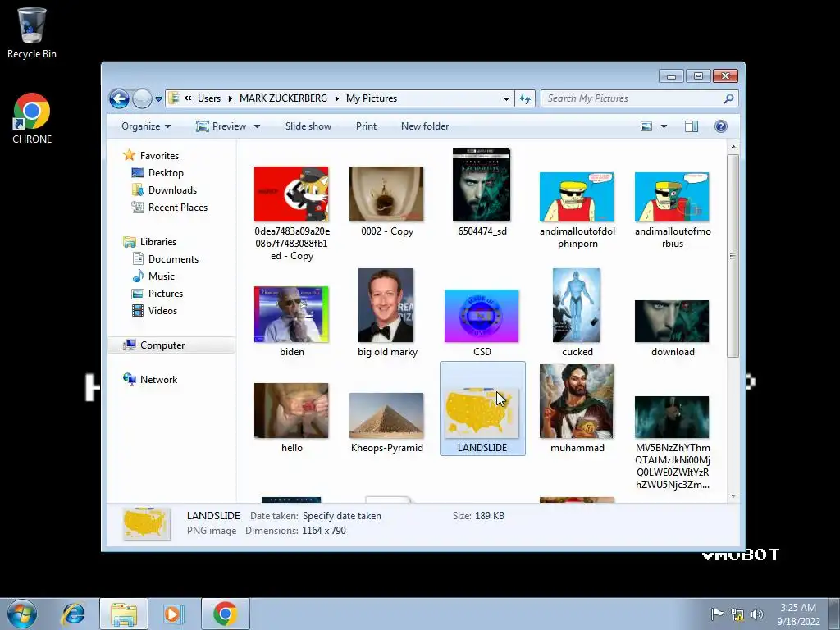Select the biden image file
840x630 pixels.
point(291,314)
